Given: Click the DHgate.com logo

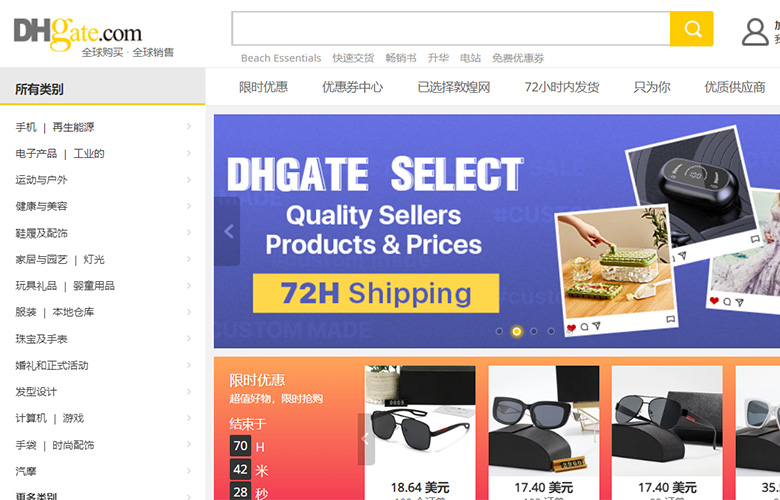Looking at the screenshot, I should point(78,33).
